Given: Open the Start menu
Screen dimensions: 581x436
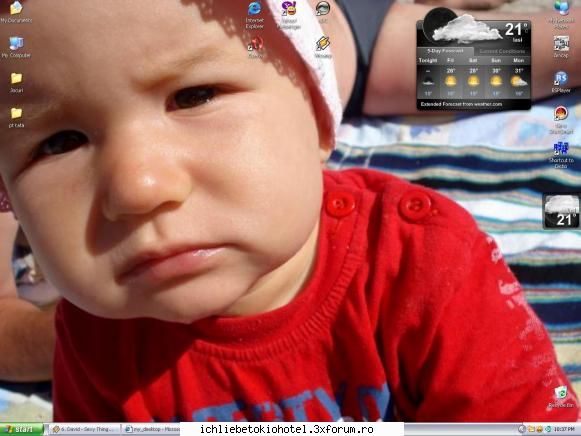Looking at the screenshot, I should pyautogui.click(x=21, y=429).
